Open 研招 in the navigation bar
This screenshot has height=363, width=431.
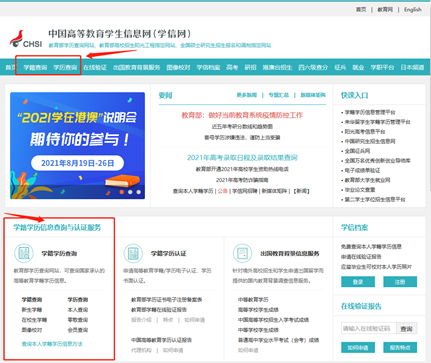(250, 67)
